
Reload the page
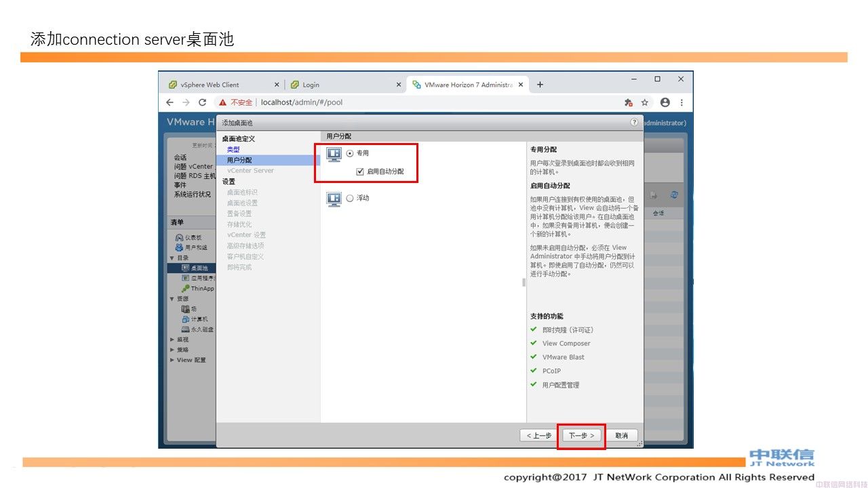tap(202, 102)
